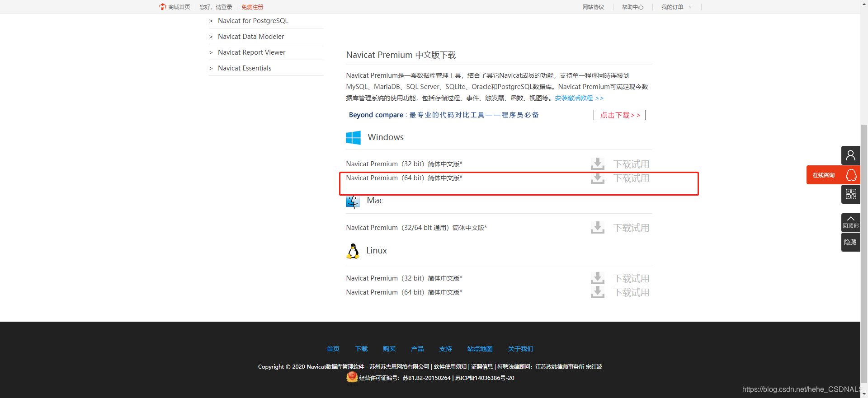Click the vertical scrollbar thumb

click(864, 253)
